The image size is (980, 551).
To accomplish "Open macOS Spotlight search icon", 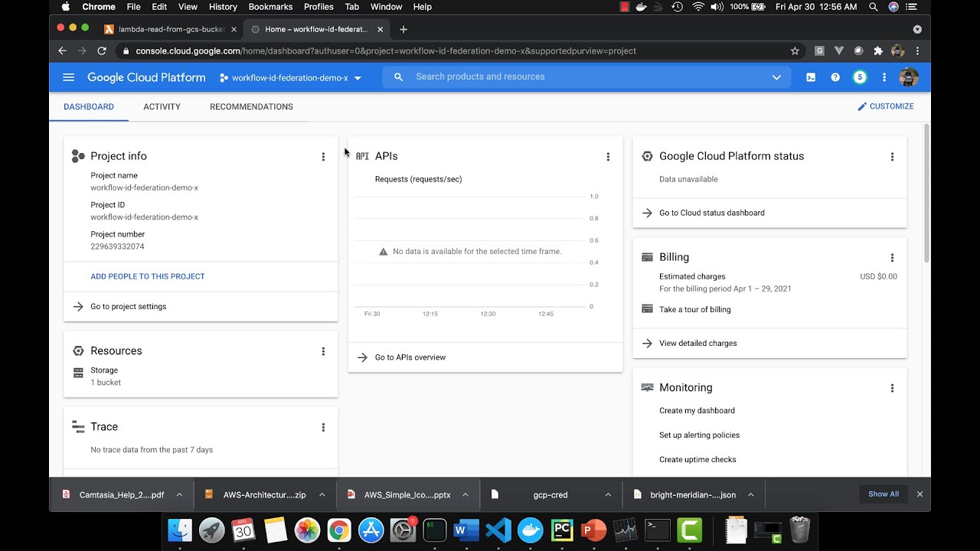I will coord(874,7).
